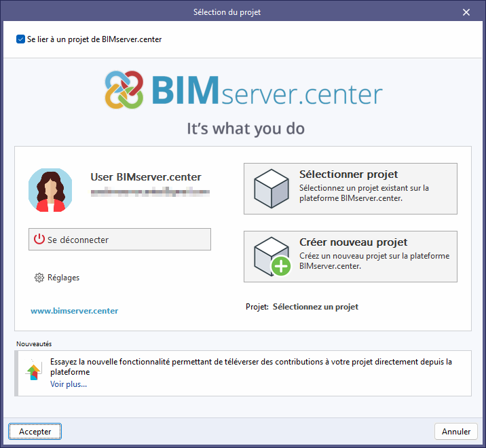The image size is (486, 448).
Task: Open the 'Voir plus...' link
Action: point(69,384)
